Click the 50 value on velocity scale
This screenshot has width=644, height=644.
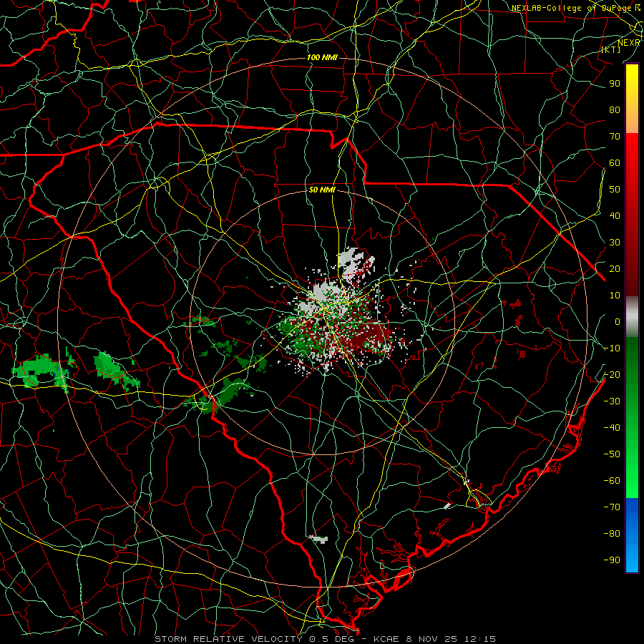point(615,190)
